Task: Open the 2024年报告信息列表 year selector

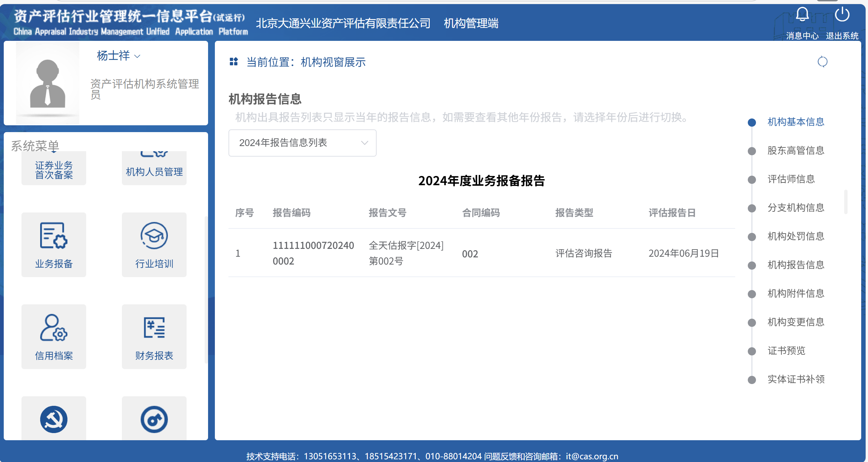Action: tap(302, 143)
